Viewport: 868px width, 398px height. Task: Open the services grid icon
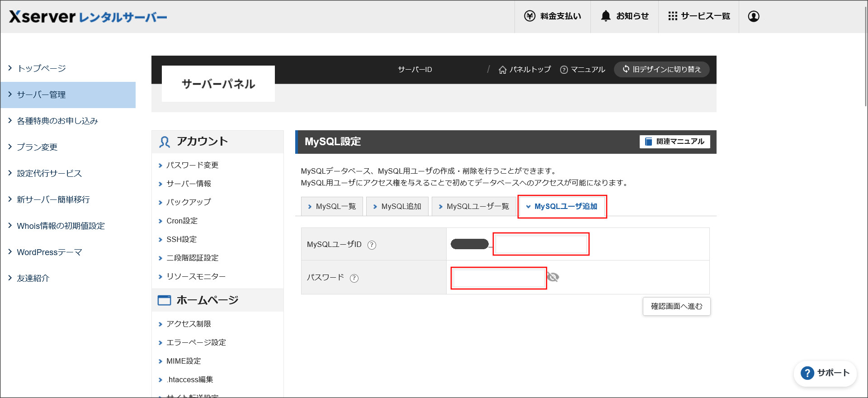[x=673, y=16]
